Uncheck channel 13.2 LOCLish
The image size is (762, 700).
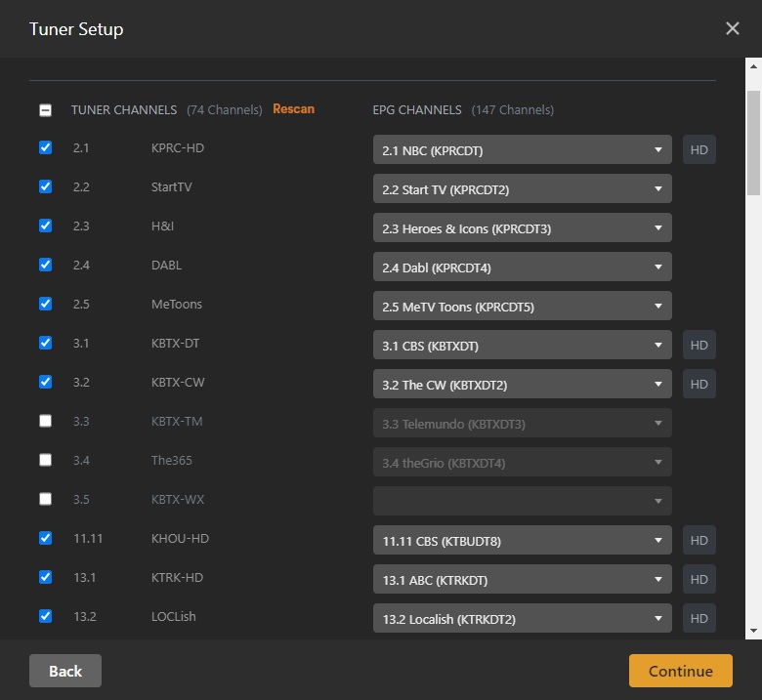(45, 616)
